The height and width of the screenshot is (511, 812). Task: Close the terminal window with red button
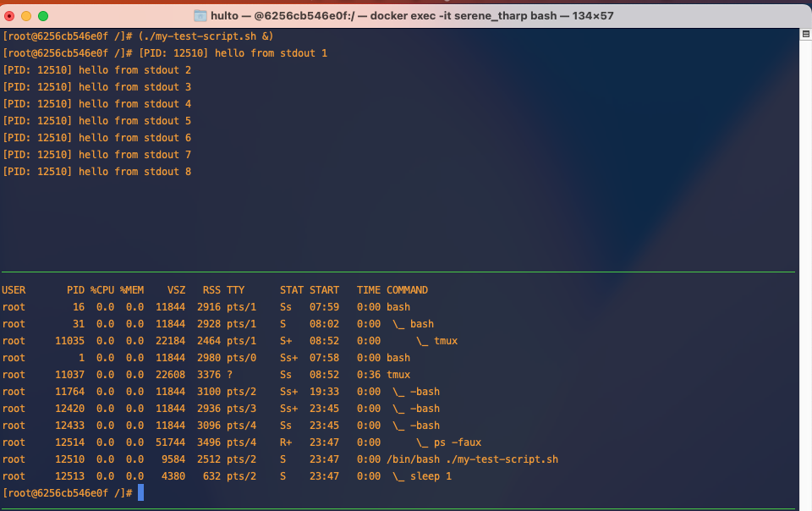point(9,16)
